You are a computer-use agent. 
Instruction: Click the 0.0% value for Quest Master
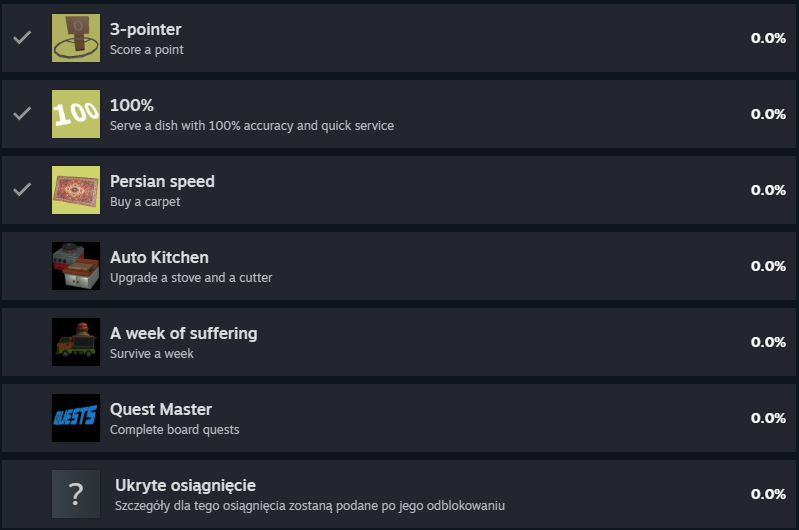click(x=768, y=418)
